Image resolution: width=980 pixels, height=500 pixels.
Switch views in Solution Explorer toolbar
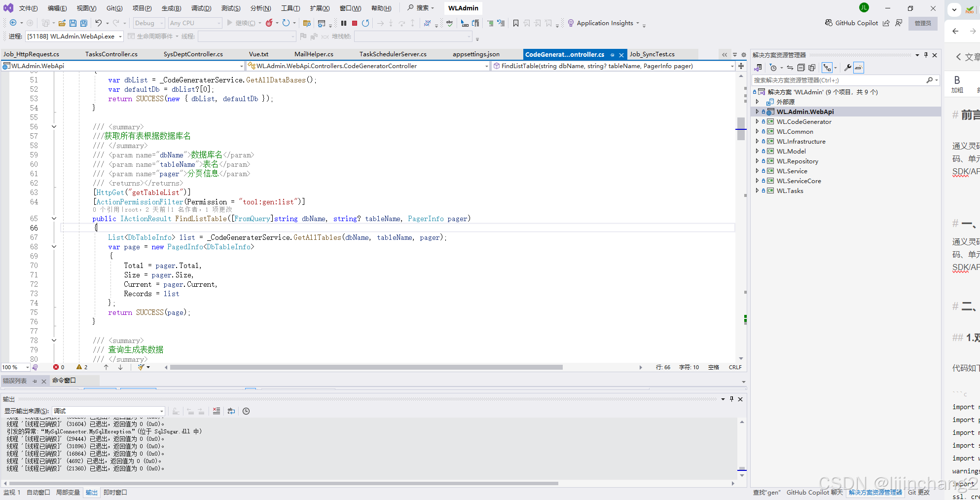click(x=758, y=68)
